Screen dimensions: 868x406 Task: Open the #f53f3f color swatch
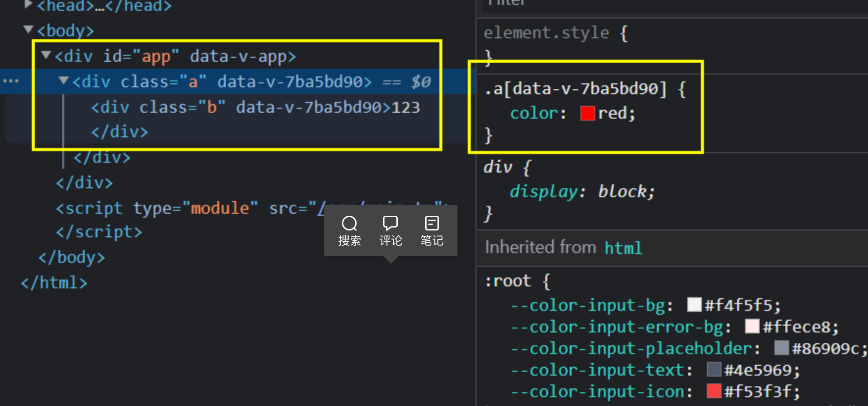click(x=714, y=391)
